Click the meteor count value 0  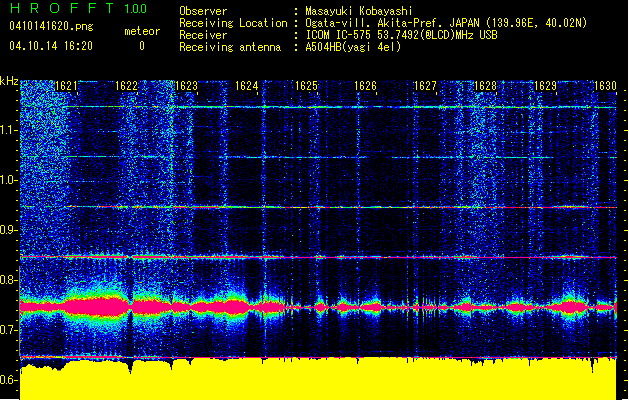[x=142, y=46]
